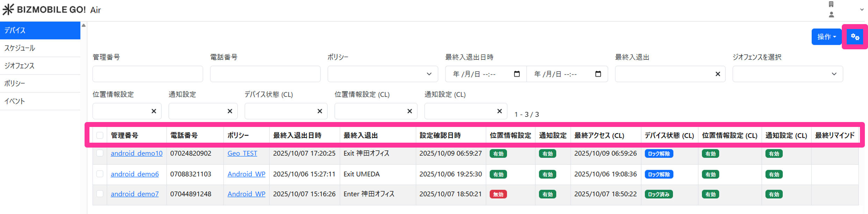
Task: Check the android_demo10 row checkbox
Action: [100, 153]
